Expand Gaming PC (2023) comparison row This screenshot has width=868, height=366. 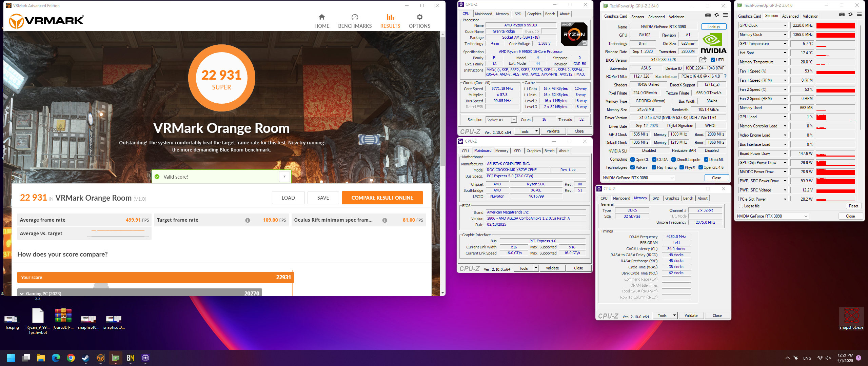coord(22,294)
